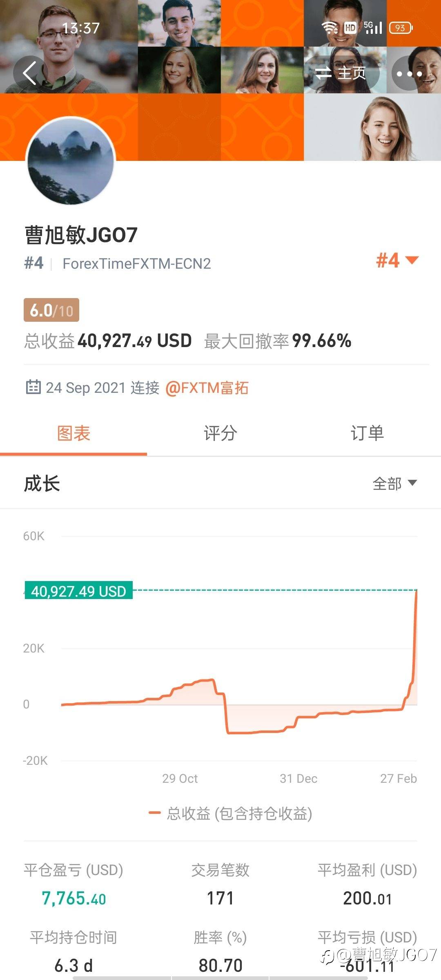Tap the 40,927.49 USD chart value label
This screenshot has width=441, height=980.
[79, 591]
